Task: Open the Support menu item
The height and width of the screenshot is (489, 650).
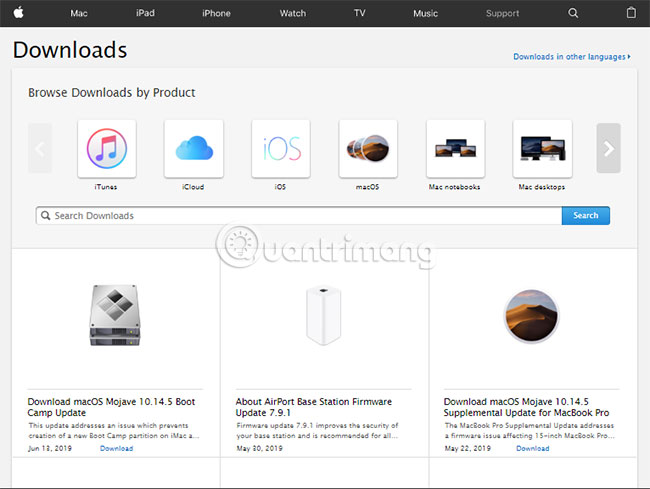Action: [x=502, y=13]
